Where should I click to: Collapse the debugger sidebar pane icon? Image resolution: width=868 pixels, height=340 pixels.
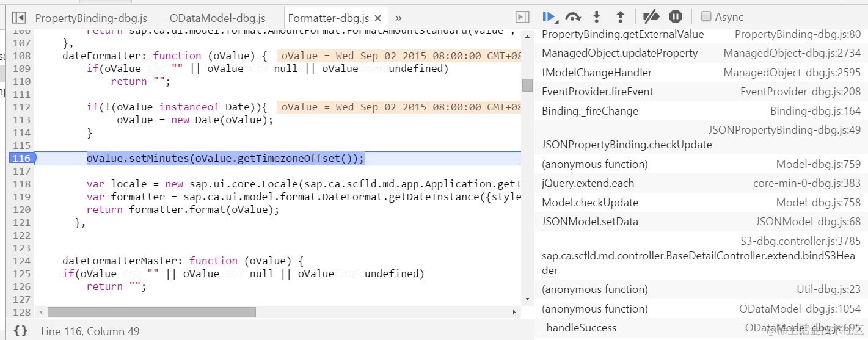coord(522,17)
